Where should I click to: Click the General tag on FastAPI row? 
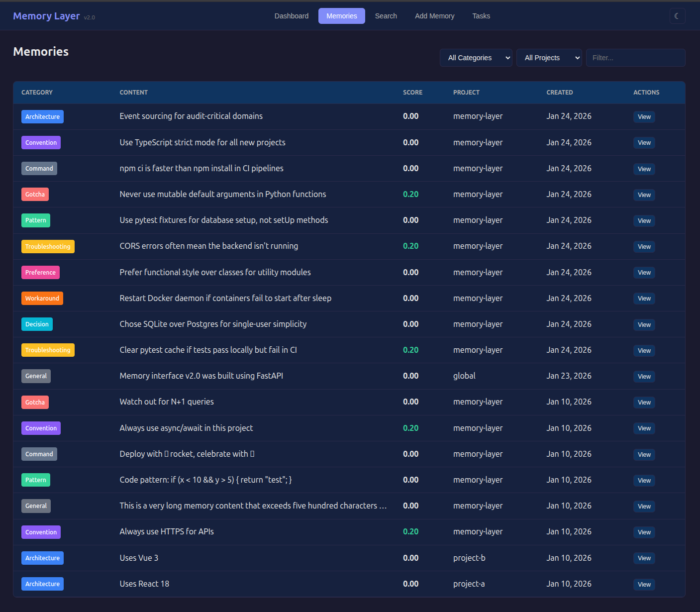click(x=36, y=376)
